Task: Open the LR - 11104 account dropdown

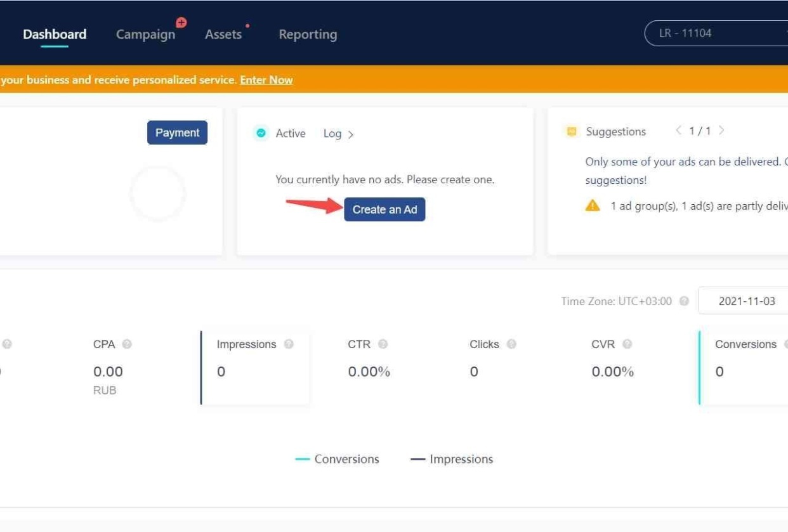Action: 716,33
